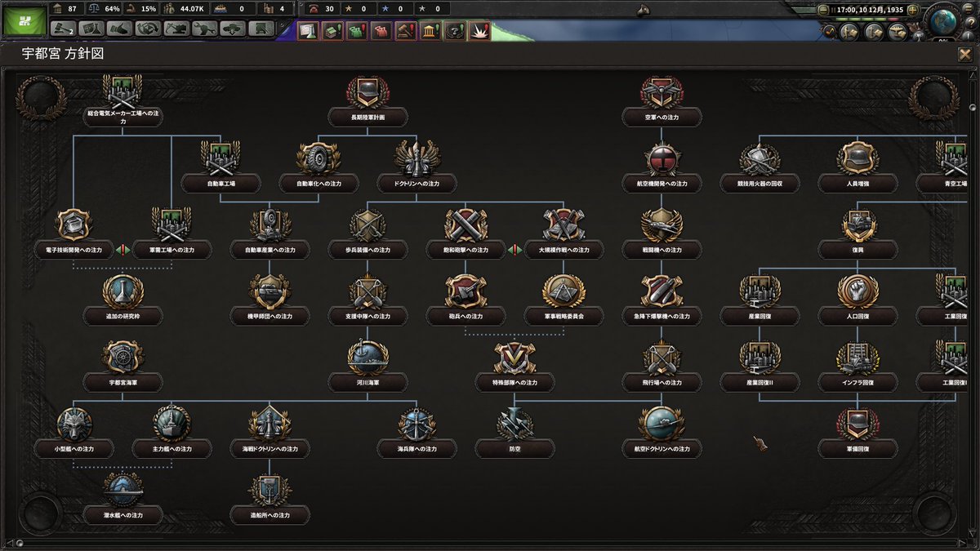Click the 追加の研究枠 focus label

(x=122, y=316)
